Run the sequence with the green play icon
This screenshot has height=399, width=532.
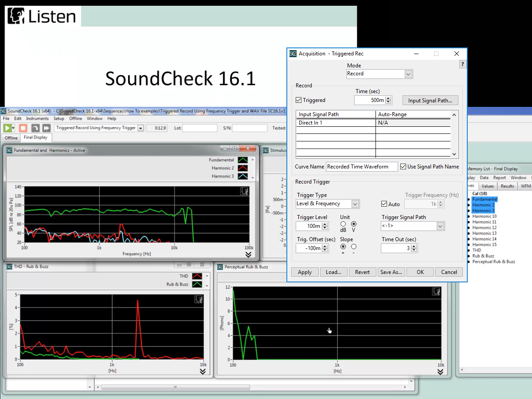[x=8, y=128]
